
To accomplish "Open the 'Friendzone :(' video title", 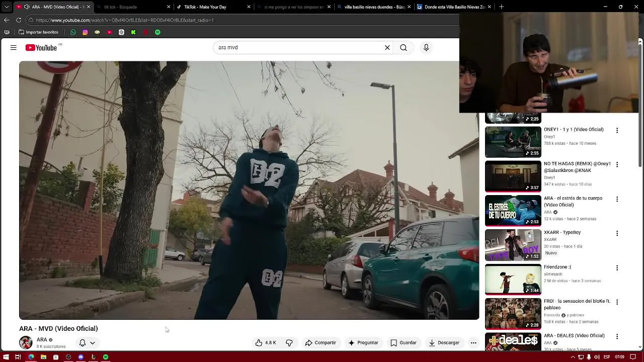I will point(557,267).
